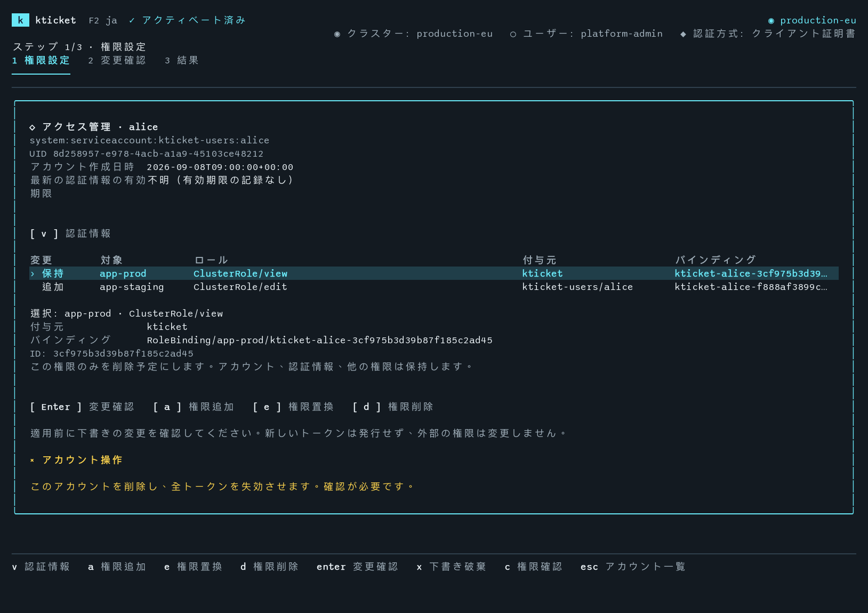Viewport: 868px width, 613px height.
Task: Select the app-prod ClusterRole/view row
Action: [x=434, y=273]
